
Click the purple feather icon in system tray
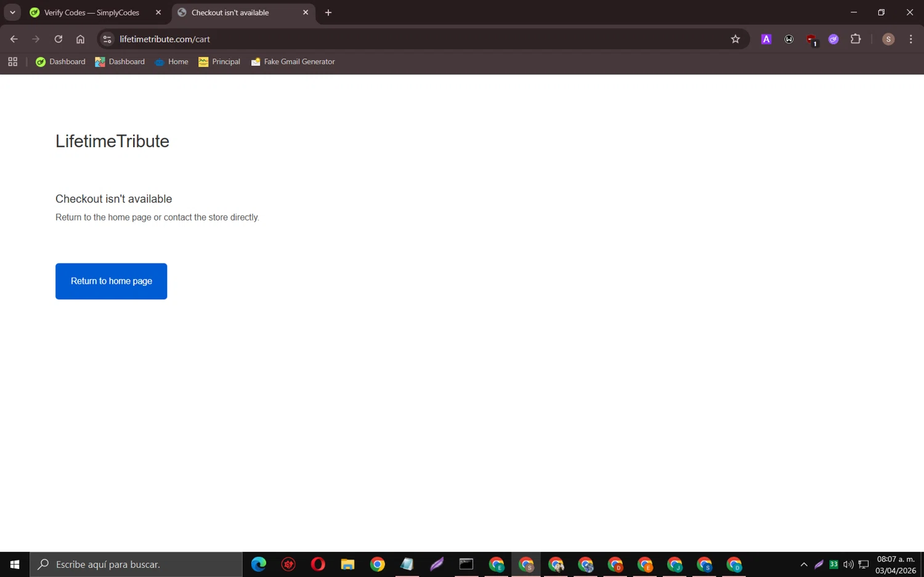coord(819,564)
